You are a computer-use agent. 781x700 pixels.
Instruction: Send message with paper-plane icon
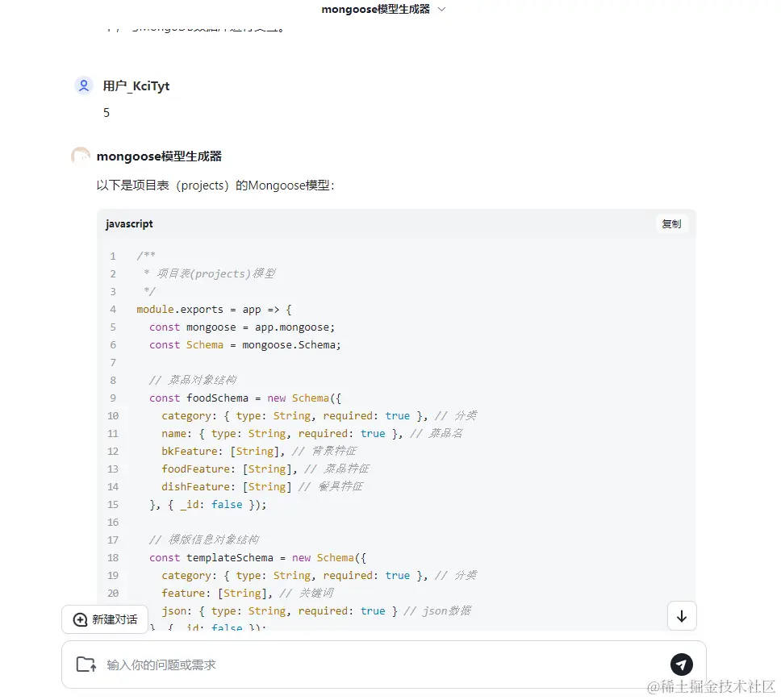coord(681,665)
